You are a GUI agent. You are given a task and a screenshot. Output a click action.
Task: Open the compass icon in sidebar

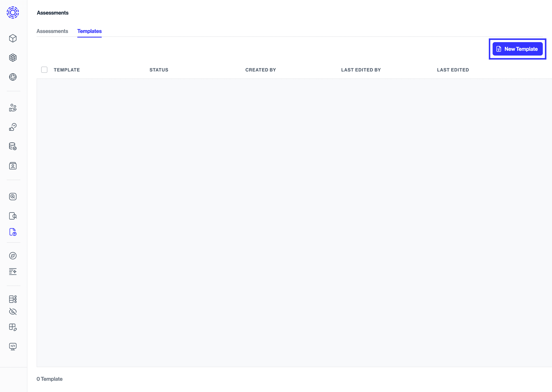click(13, 256)
